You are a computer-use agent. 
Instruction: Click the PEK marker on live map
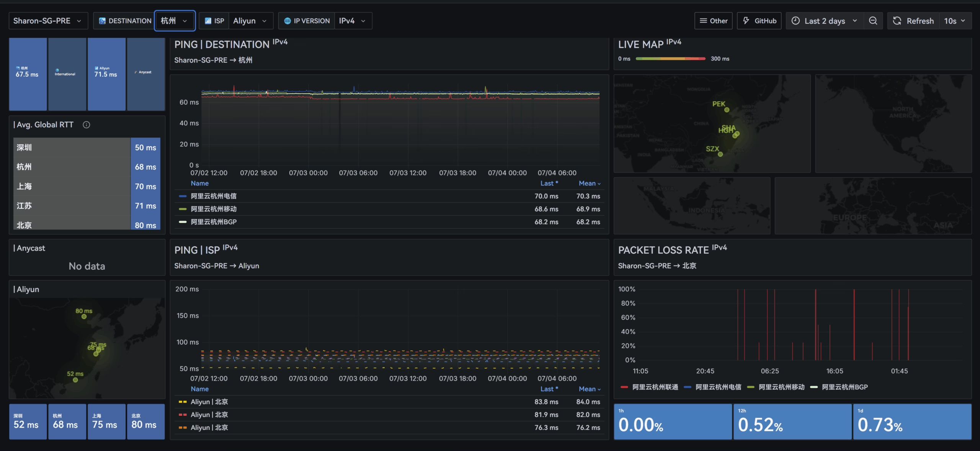point(727,110)
